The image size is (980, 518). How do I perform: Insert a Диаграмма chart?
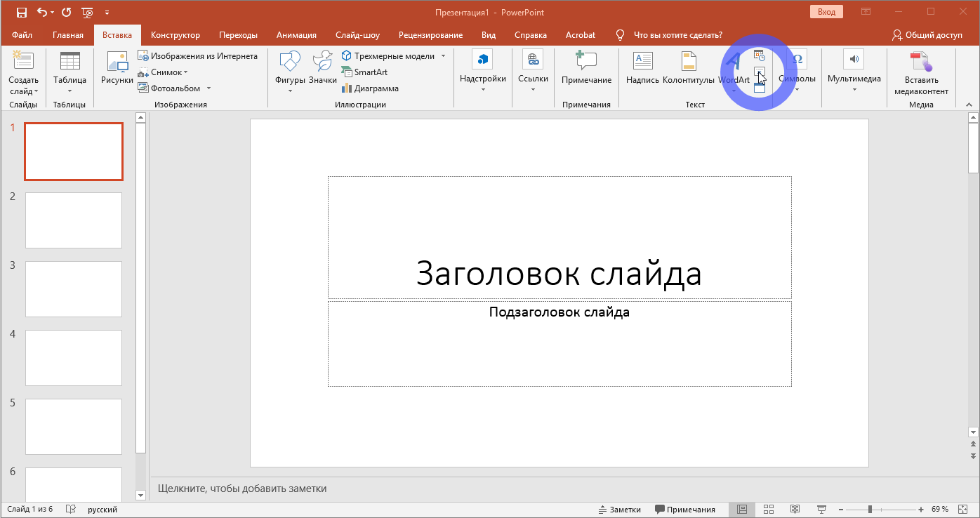pos(370,88)
